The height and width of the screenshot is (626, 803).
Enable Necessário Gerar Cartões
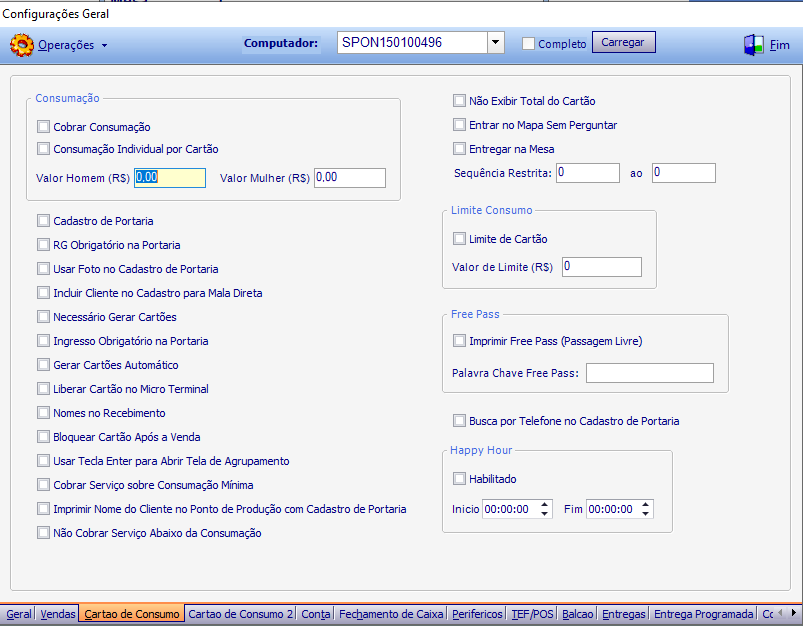[x=44, y=317]
